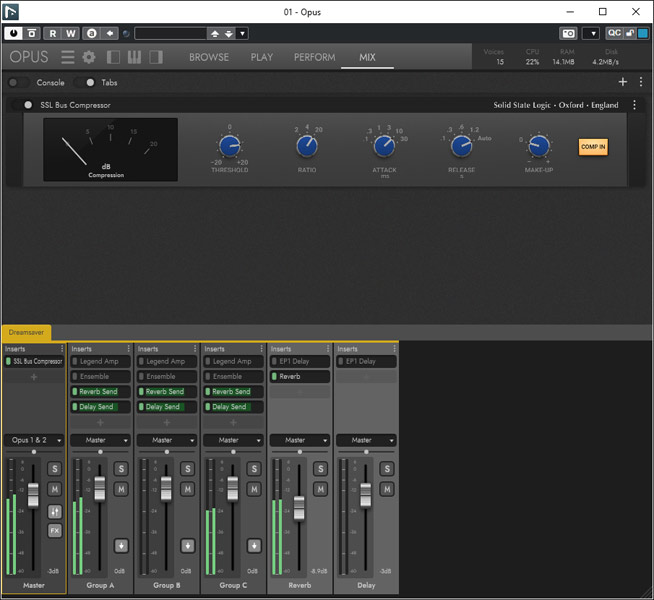This screenshot has height=600, width=654.
Task: Toggle the COMP IN switch
Action: click(593, 147)
